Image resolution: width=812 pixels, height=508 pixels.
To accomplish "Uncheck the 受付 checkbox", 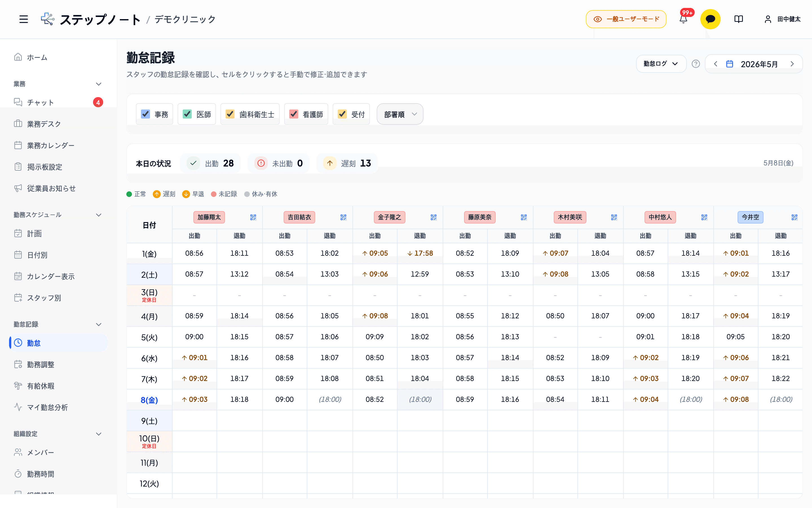I will pos(342,114).
